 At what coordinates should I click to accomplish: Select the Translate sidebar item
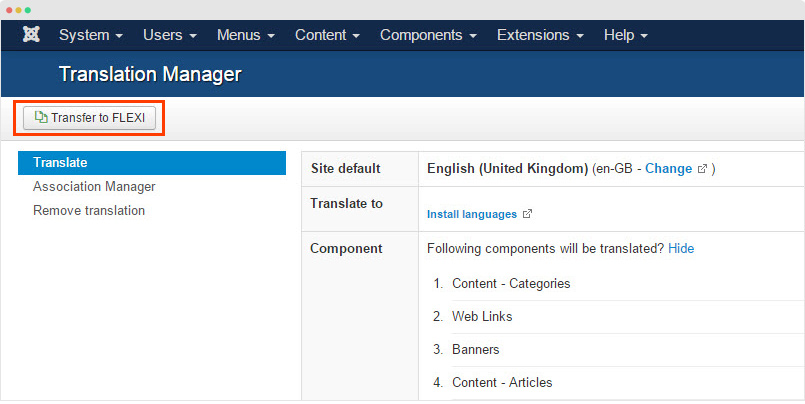[152, 163]
